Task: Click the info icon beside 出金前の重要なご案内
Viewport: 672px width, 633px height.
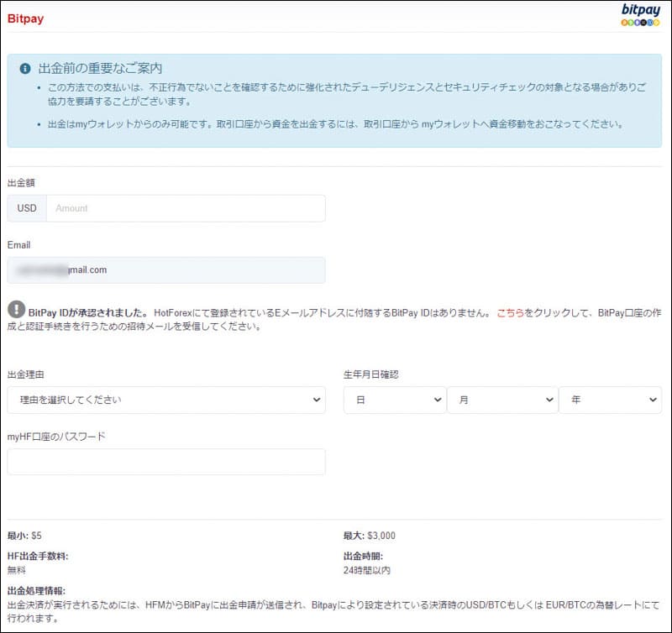Action: 25,68
